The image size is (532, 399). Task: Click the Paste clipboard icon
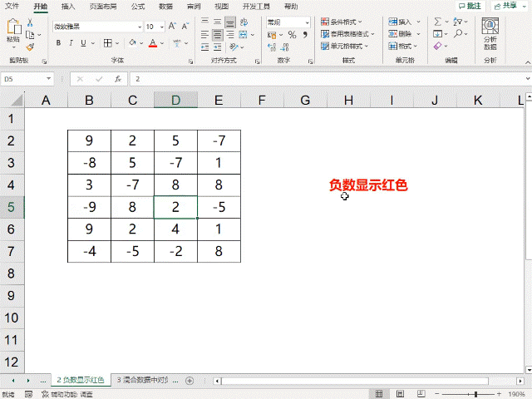click(13, 27)
